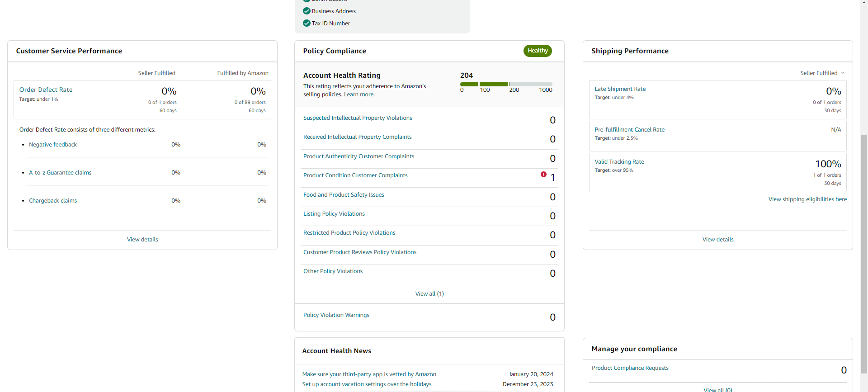Open Listing Policy Violations
Image resolution: width=868 pixels, height=392 pixels.
click(x=334, y=214)
